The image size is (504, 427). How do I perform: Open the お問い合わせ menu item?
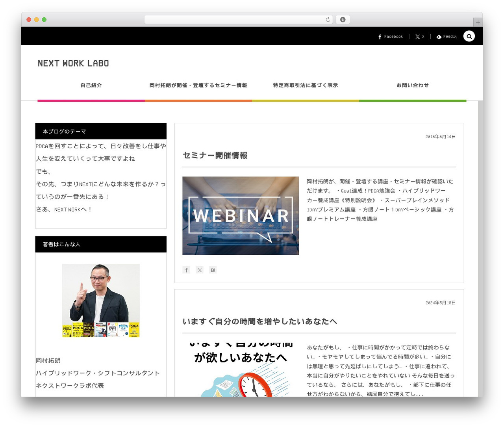click(412, 85)
